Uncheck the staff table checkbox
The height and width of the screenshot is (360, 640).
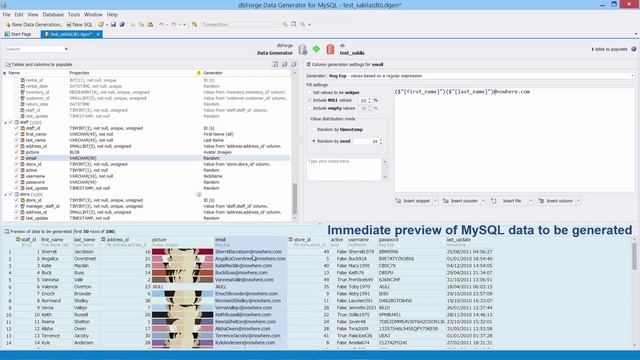pyautogui.click(x=11, y=122)
